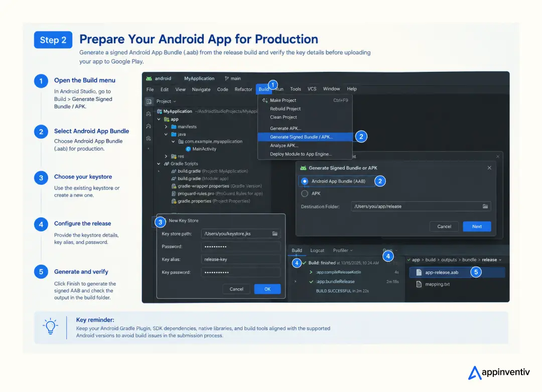Close the Generate Signed Bundle or APK dialog
The image size is (542, 392).
point(489,168)
